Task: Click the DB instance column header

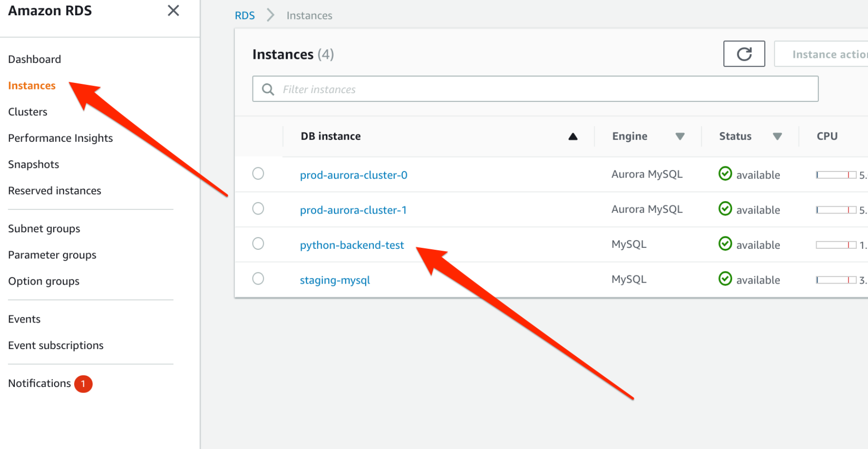Action: [x=331, y=136]
